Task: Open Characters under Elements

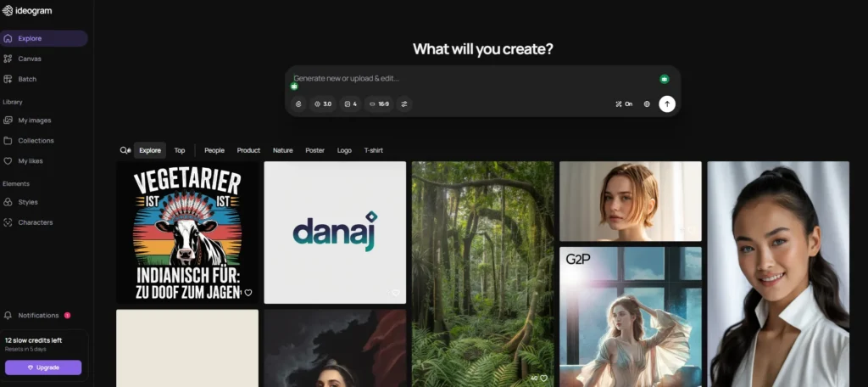Action: pyautogui.click(x=36, y=222)
